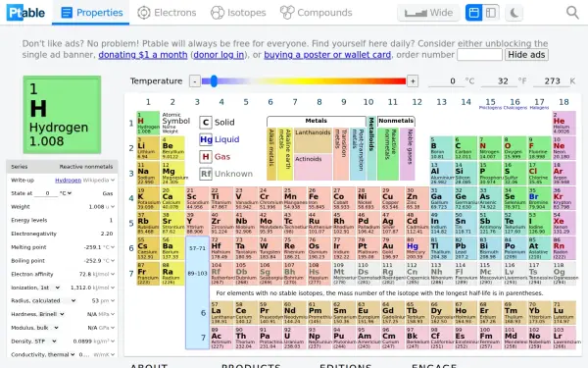This screenshot has height=368, width=588.
Task: Select the Carbon element tile
Action: tap(465, 148)
